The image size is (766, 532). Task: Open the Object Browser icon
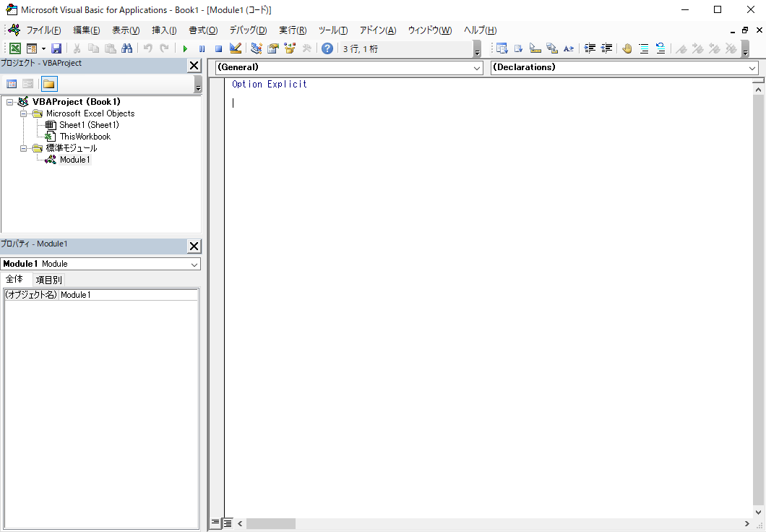[x=290, y=48]
